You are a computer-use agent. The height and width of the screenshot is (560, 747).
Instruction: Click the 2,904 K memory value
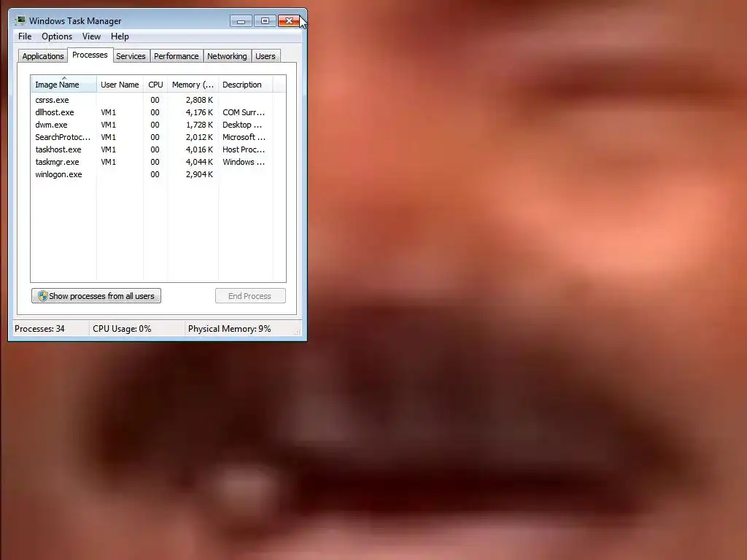[x=199, y=174]
